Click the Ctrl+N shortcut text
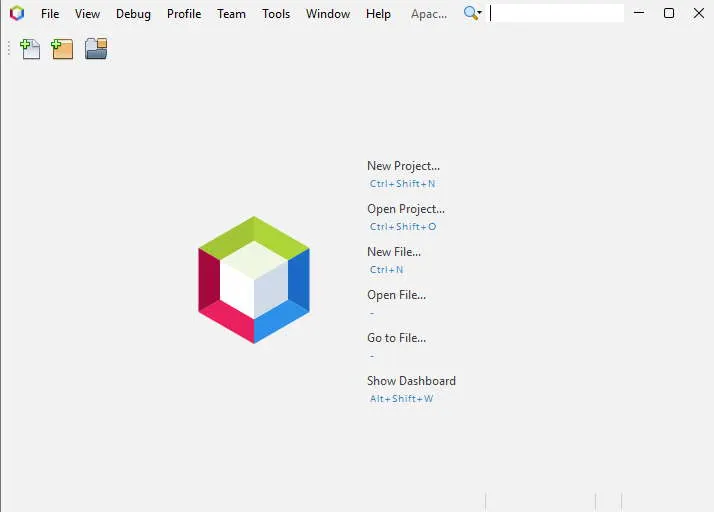This screenshot has width=714, height=512. 387,270
